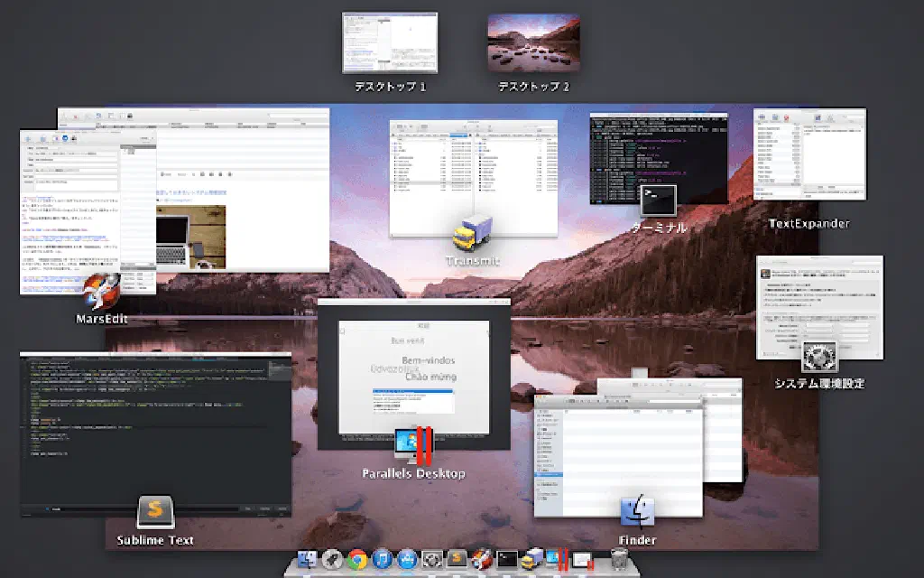The height and width of the screenshot is (578, 924).
Task: Open iTunes from the Dock
Action: (382, 560)
